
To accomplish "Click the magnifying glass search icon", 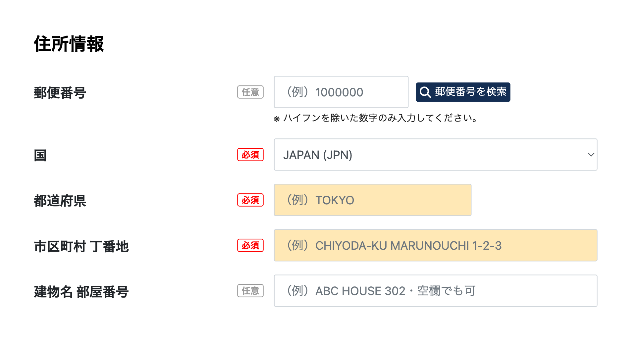I will (x=425, y=92).
